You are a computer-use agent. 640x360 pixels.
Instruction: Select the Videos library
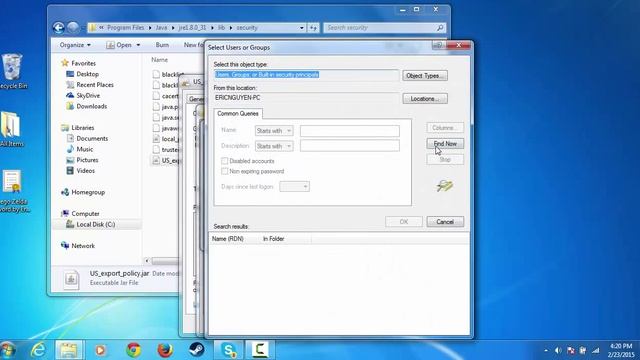80,171
